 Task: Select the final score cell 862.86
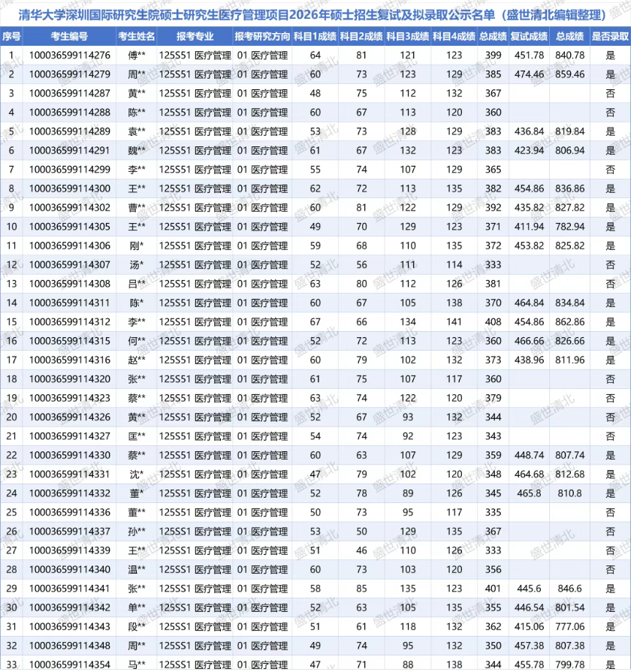pyautogui.click(x=570, y=321)
